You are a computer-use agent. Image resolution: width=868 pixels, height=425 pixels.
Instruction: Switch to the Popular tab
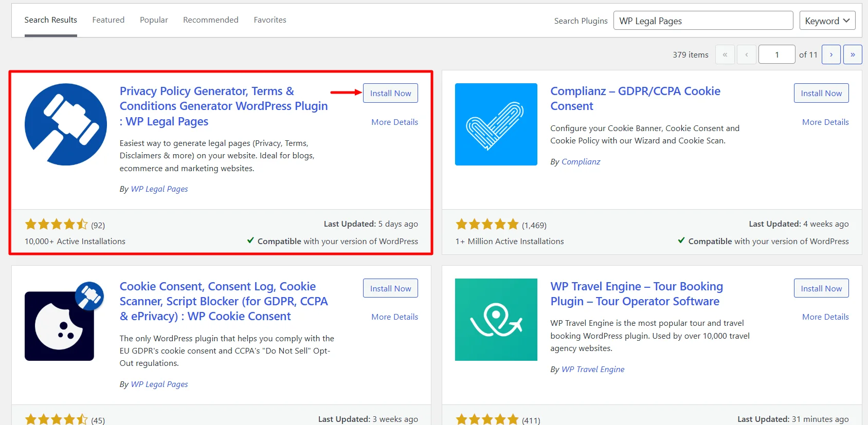154,20
